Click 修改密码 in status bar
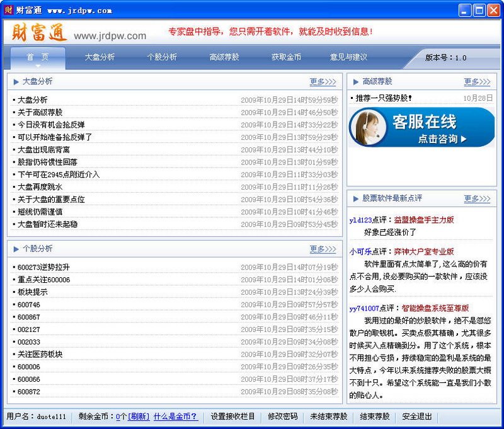 click(283, 416)
